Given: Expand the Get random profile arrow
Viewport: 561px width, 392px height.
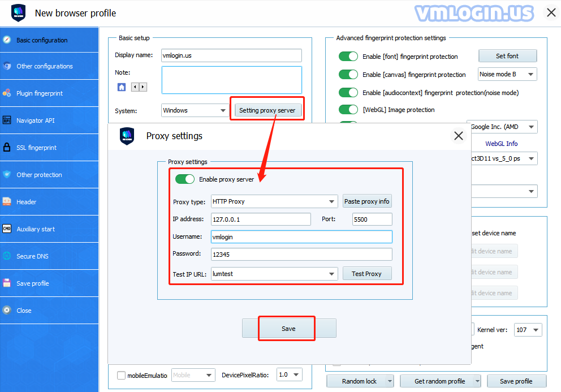Looking at the screenshot, I should (477, 381).
